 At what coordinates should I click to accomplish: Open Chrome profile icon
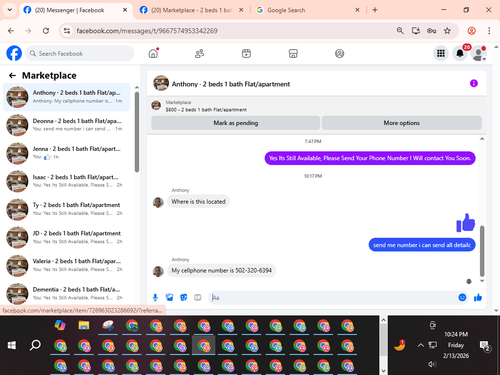click(x=472, y=31)
